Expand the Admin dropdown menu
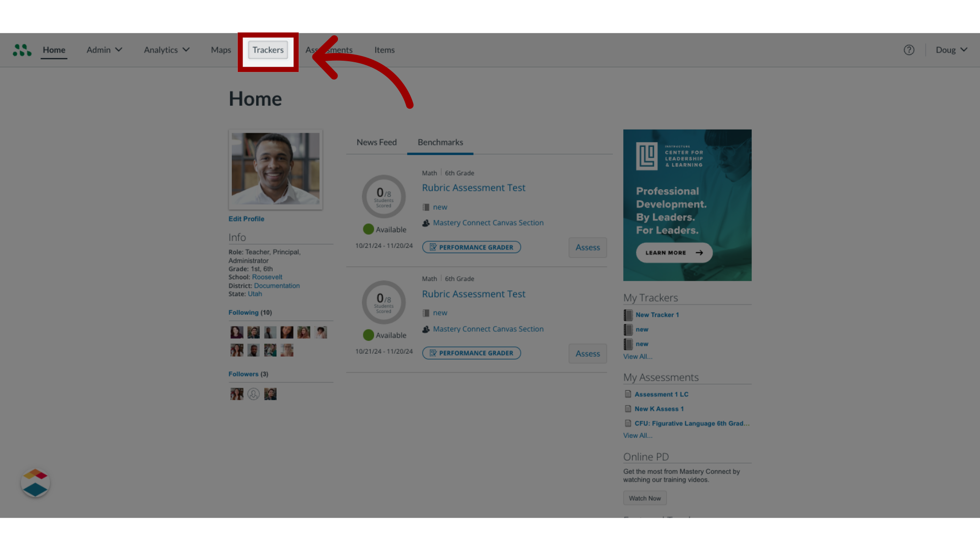The width and height of the screenshot is (980, 551). point(104,49)
